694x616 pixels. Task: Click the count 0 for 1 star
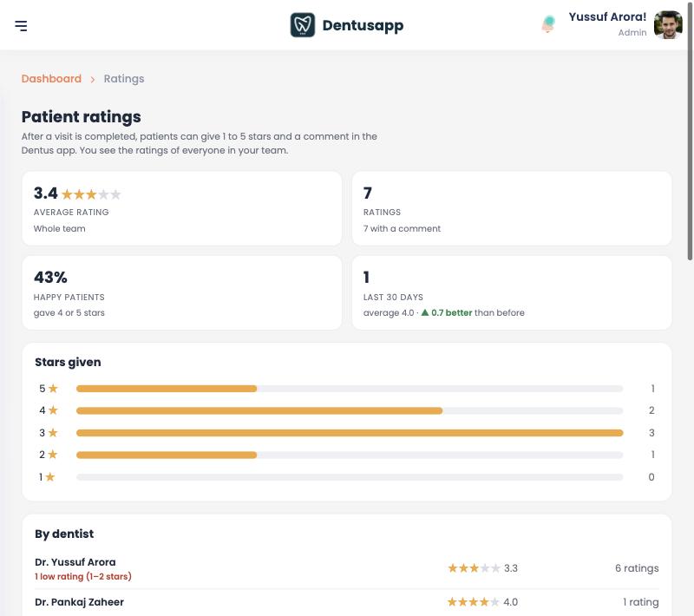pos(651,477)
